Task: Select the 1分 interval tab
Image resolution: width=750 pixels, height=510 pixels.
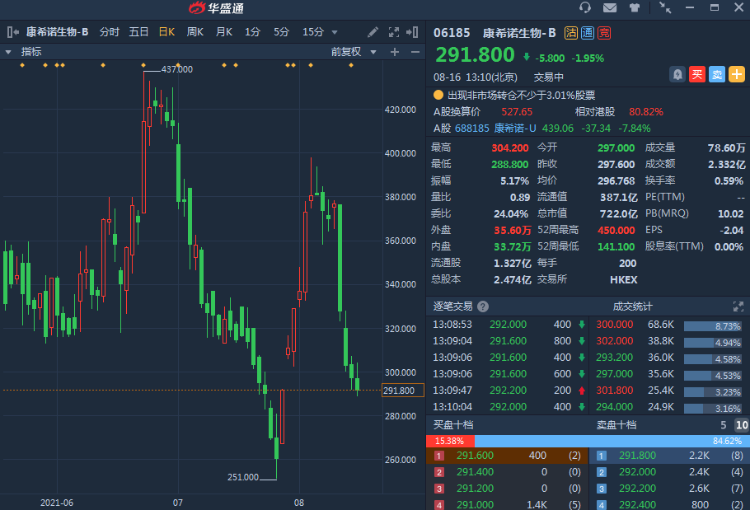Action: coord(253,32)
